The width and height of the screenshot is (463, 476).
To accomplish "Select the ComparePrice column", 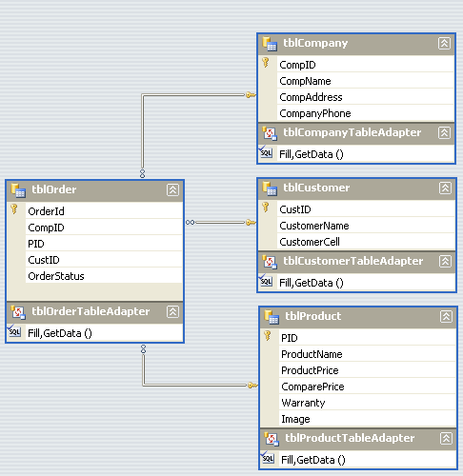I will tap(368, 387).
